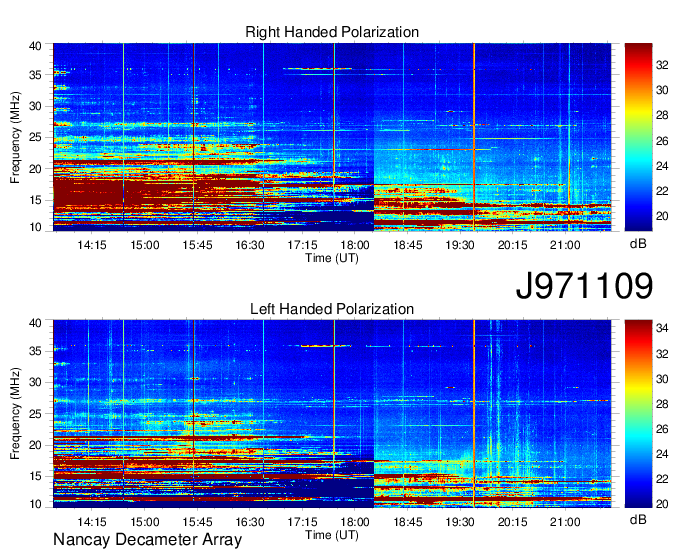Click the 17:15 time tick on the left-handed plot

pos(302,522)
